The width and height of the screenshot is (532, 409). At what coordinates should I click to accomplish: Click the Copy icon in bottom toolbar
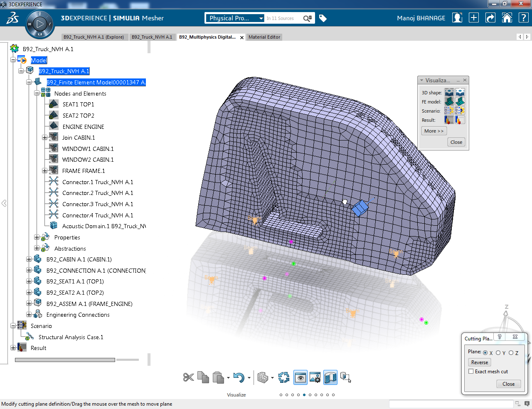click(x=203, y=377)
